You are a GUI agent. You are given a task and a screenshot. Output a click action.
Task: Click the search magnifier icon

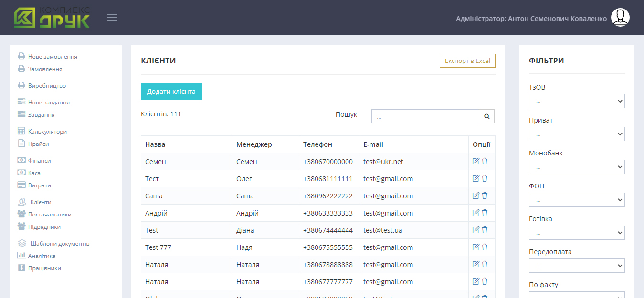[486, 116]
